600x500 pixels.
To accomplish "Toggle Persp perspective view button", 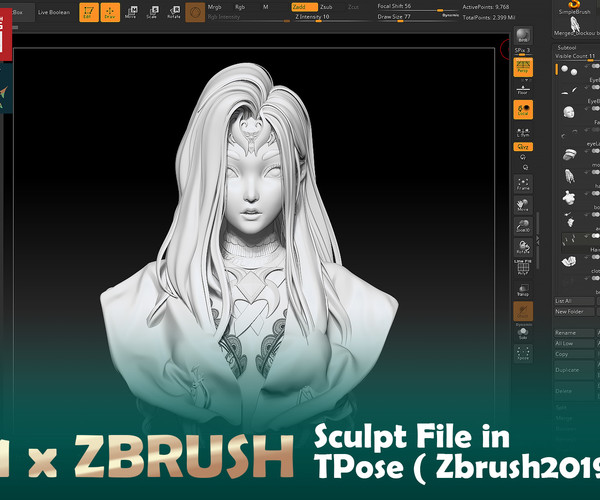I will [x=523, y=67].
